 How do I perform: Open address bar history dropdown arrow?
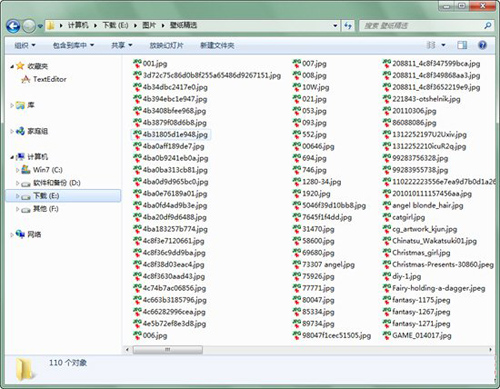pos(335,25)
